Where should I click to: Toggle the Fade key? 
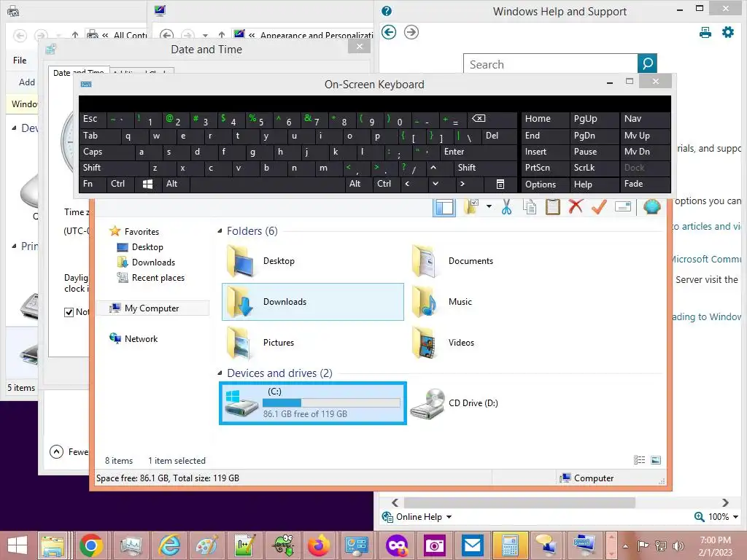click(x=646, y=184)
